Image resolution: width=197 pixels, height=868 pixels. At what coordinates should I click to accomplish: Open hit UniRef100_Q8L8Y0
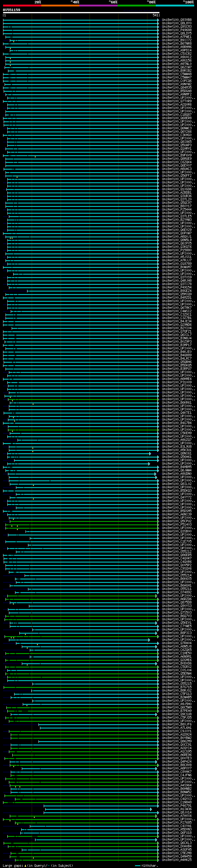[177, 23]
